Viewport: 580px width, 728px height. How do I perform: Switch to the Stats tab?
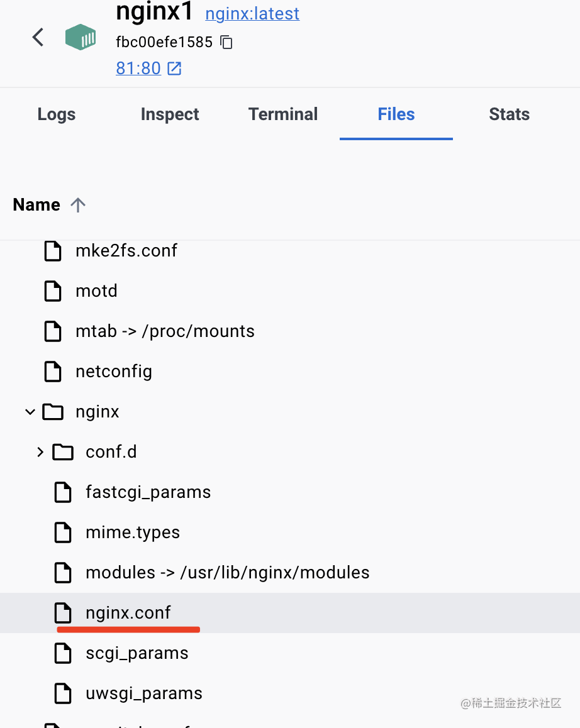509,114
